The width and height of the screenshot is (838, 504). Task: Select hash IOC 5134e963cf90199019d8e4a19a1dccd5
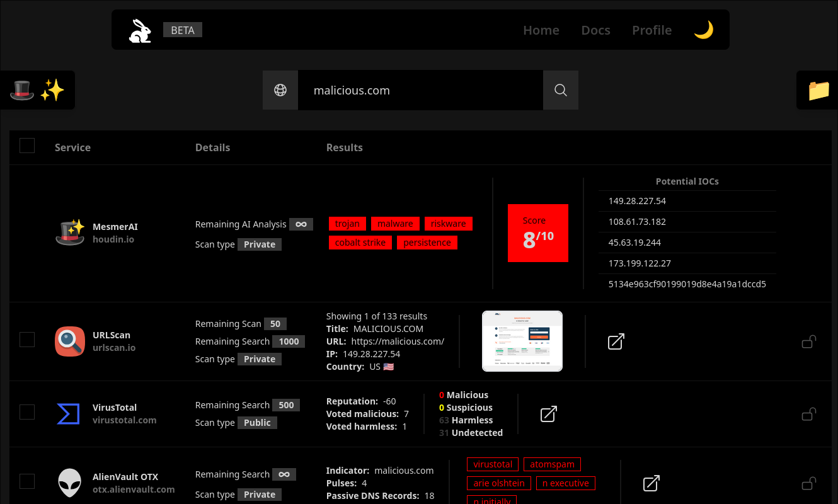[687, 284]
